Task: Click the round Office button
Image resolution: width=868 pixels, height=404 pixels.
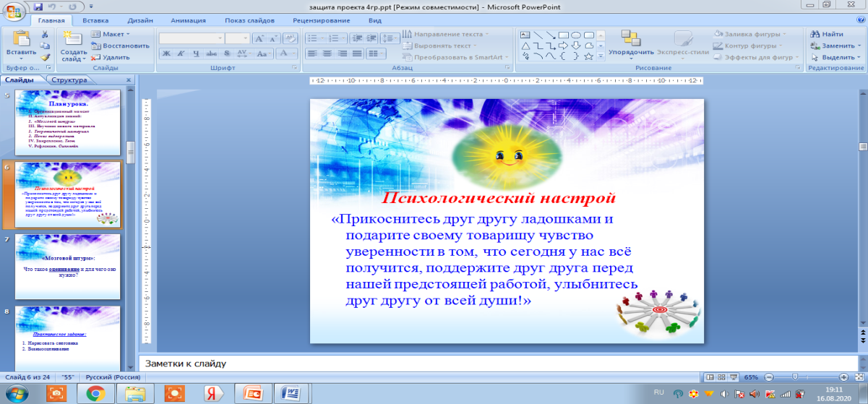Action: (x=14, y=12)
